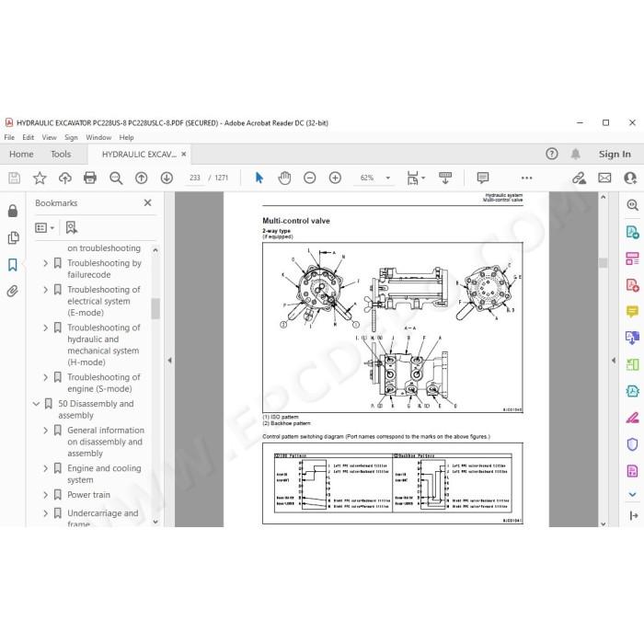Open share with others icon
The image size is (644, 644).
[630, 178]
